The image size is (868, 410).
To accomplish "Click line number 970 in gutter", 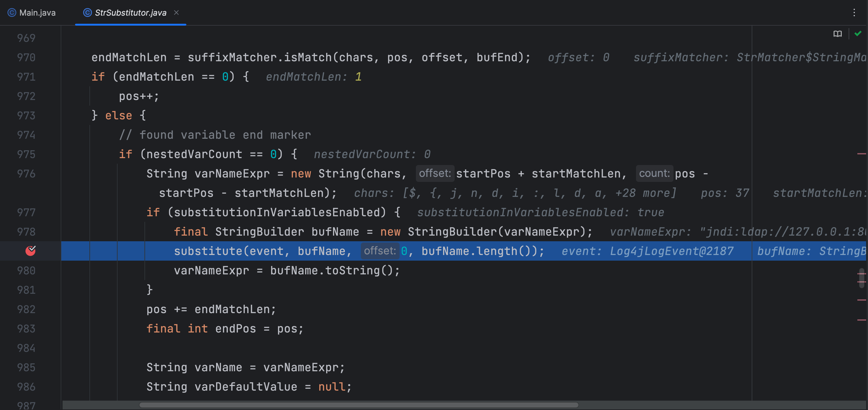I will click(26, 57).
